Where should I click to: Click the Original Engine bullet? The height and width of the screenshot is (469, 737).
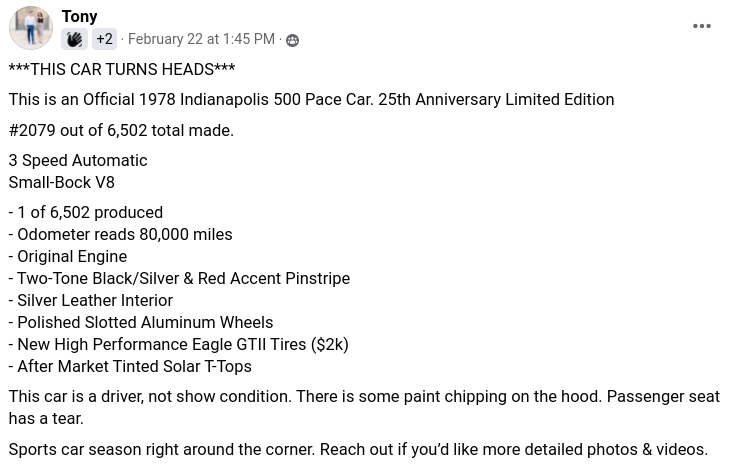68,257
